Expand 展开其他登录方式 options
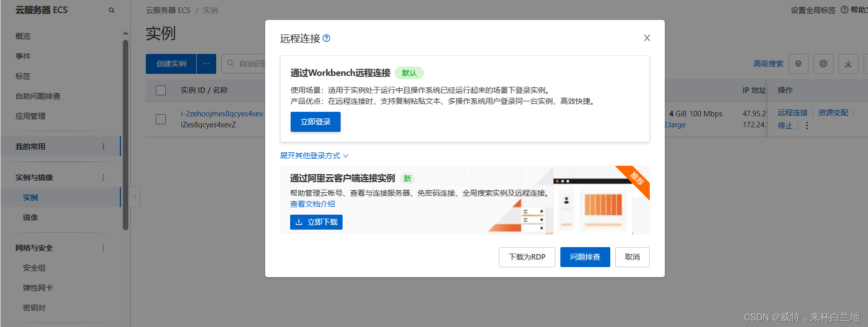The image size is (868, 327). 314,156
